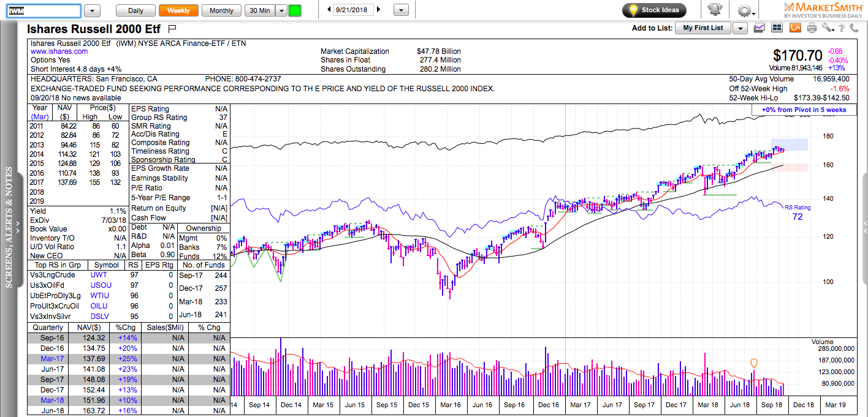
Task: Click the Volume axis label
Action: click(822, 342)
